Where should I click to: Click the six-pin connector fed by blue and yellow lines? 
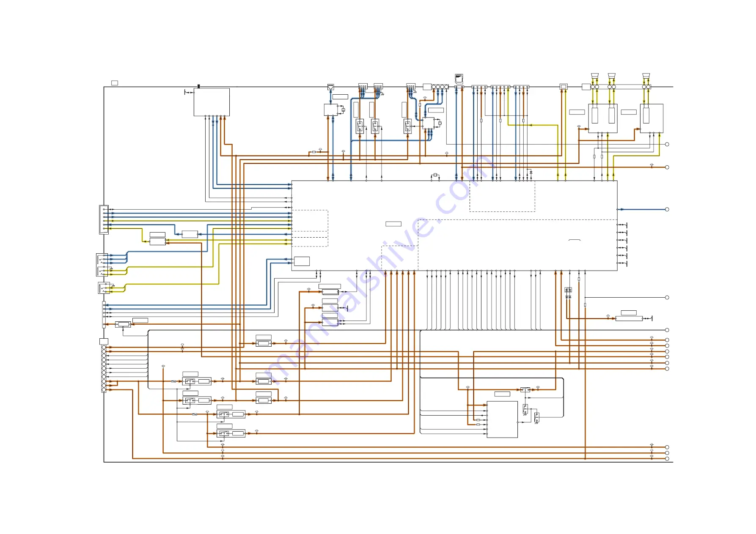104,219
